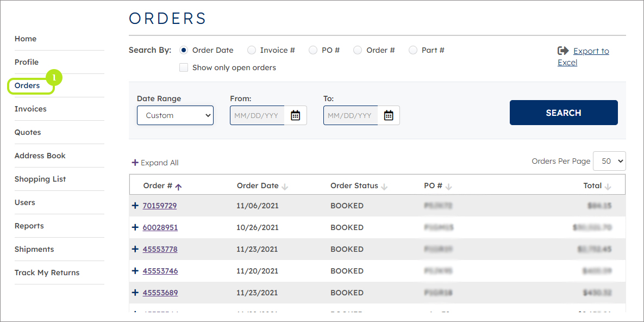
Task: Select Part # search option
Action: [413, 50]
